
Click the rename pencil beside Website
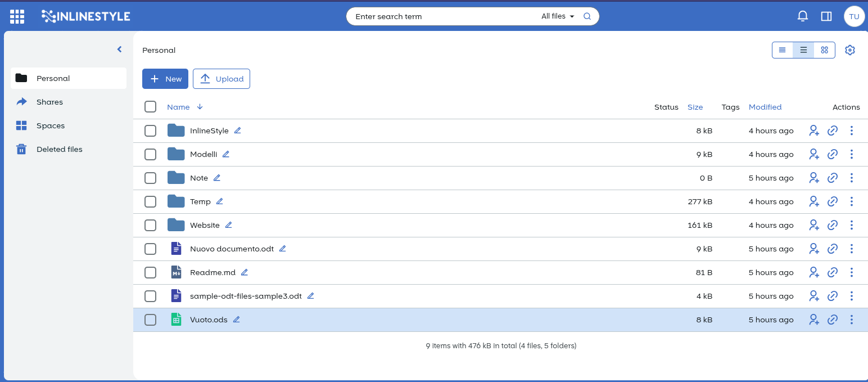tap(229, 225)
